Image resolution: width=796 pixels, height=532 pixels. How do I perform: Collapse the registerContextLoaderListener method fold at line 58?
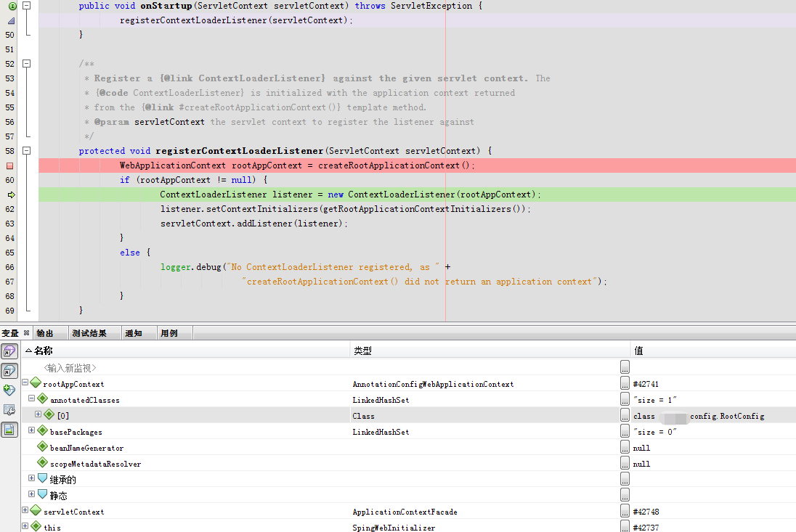click(x=27, y=151)
